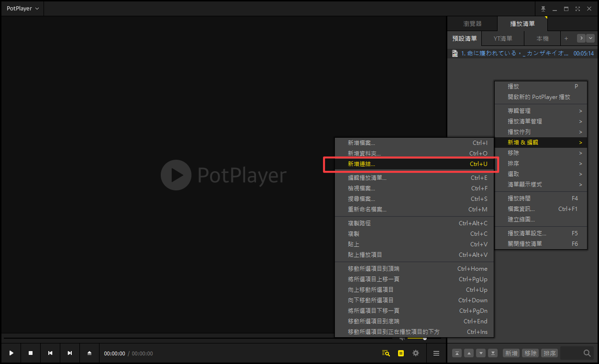Choose 編輯播放清單... in submenu

point(414,178)
